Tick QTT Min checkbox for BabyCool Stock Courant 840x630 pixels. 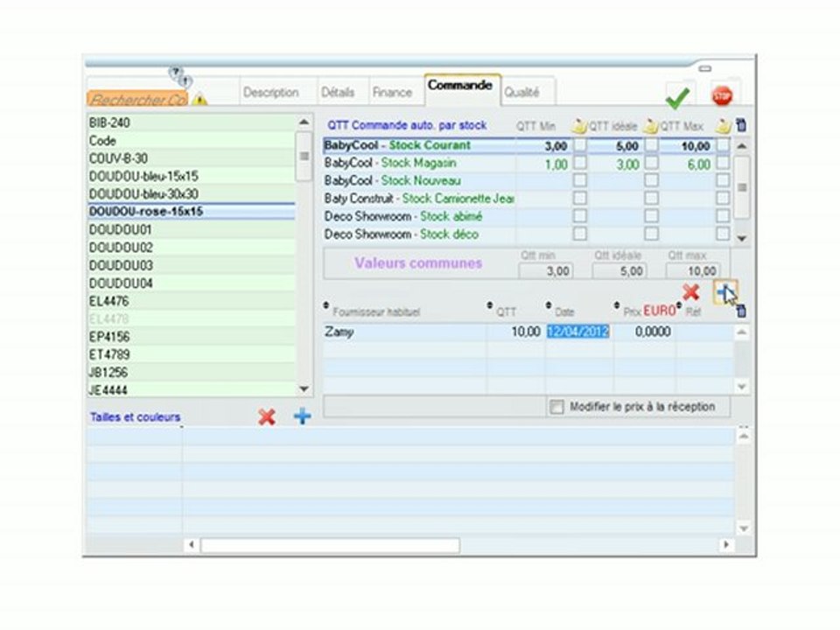point(579,145)
